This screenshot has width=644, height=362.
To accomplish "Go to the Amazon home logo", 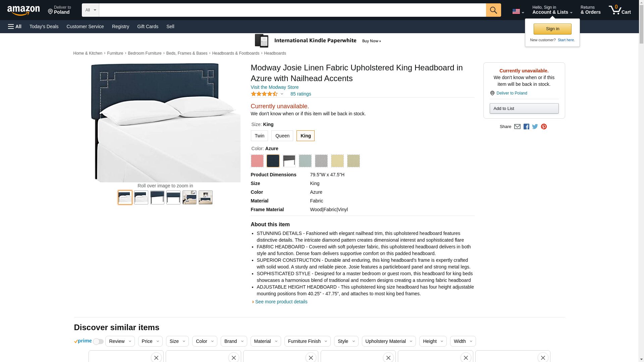I will [23, 10].
